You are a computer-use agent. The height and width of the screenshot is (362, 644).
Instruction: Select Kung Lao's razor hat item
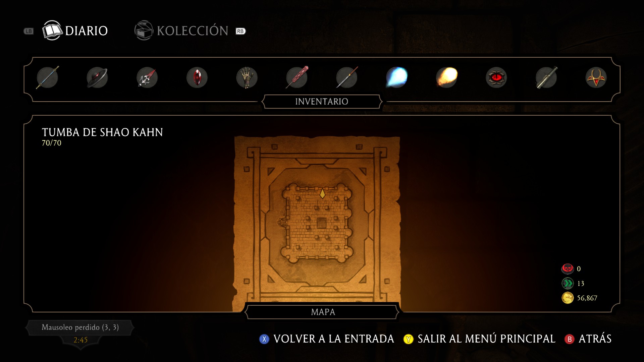point(97,77)
